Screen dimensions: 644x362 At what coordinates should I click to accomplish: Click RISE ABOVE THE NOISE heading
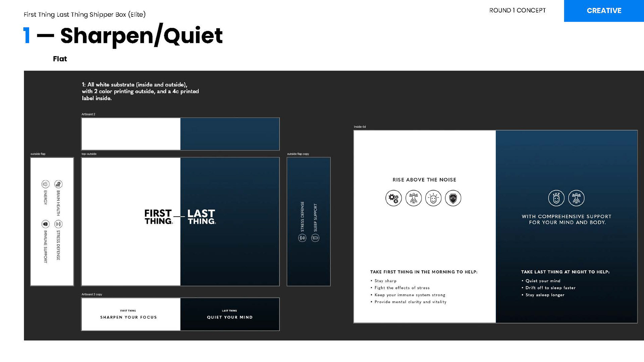click(x=424, y=180)
